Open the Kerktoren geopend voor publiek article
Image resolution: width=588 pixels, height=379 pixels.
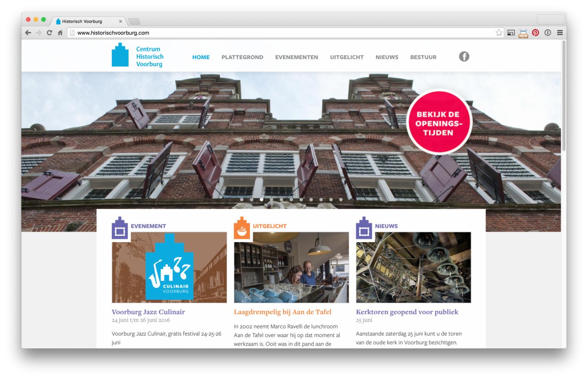(x=407, y=312)
